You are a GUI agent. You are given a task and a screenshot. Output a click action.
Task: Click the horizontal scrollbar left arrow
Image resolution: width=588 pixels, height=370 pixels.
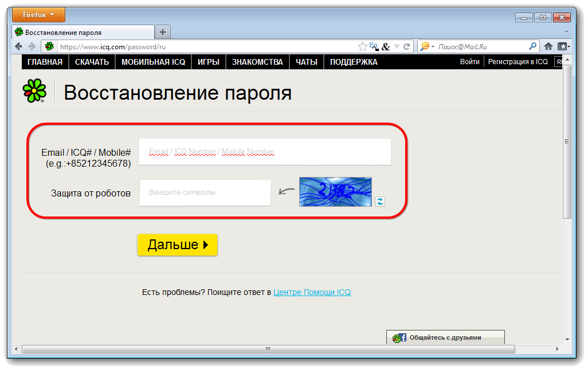click(x=15, y=349)
